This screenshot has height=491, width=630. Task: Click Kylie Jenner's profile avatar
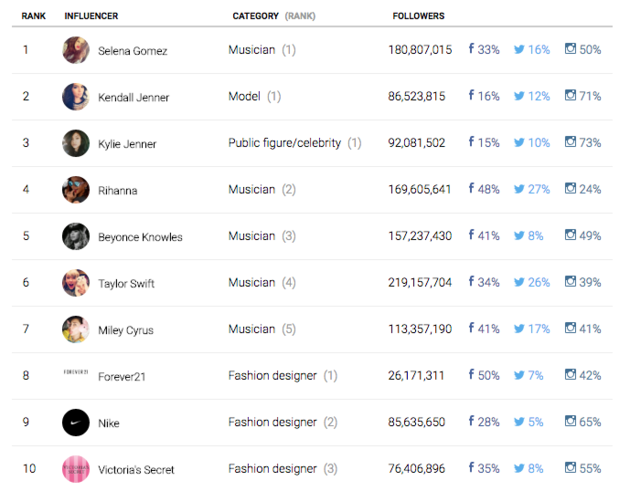(x=76, y=143)
